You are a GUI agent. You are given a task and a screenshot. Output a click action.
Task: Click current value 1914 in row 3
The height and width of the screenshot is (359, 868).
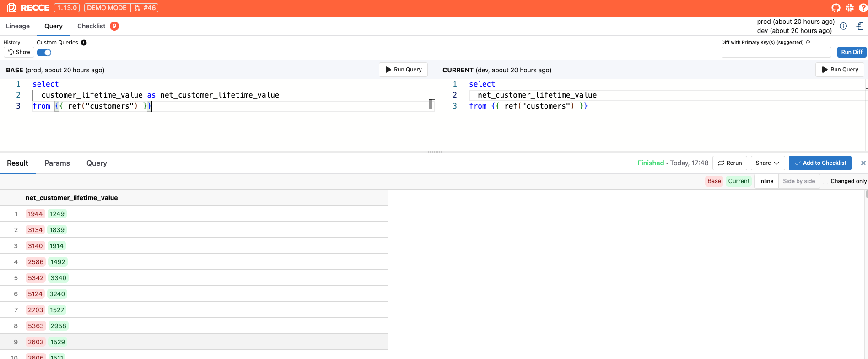tap(57, 246)
